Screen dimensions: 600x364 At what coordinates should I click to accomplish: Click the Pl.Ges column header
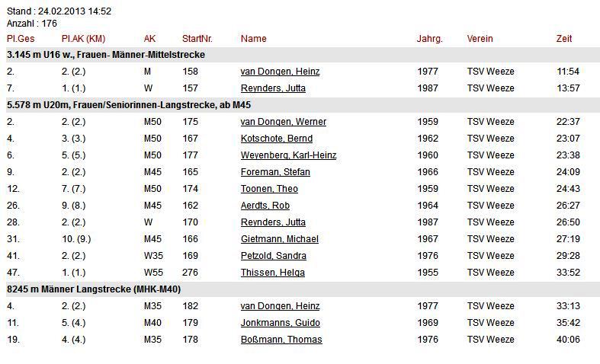pyautogui.click(x=21, y=39)
